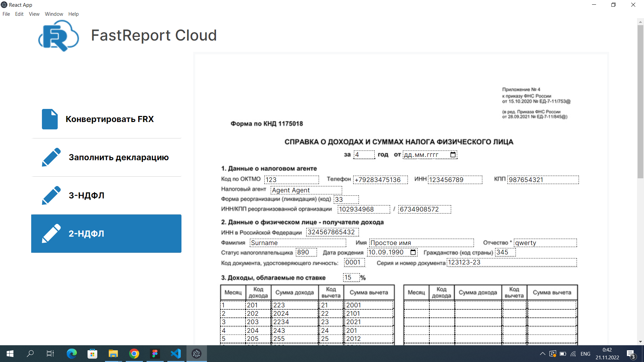Open the Window menu

pyautogui.click(x=54, y=14)
